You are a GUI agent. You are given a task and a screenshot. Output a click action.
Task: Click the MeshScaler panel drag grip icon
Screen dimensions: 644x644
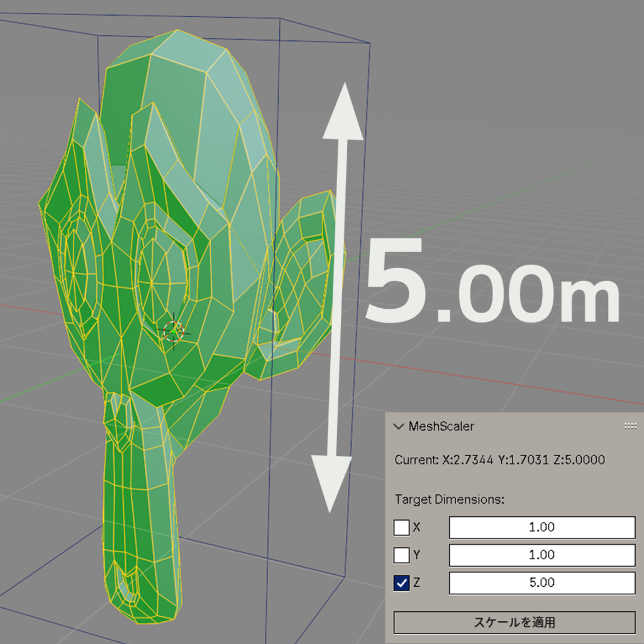630,426
